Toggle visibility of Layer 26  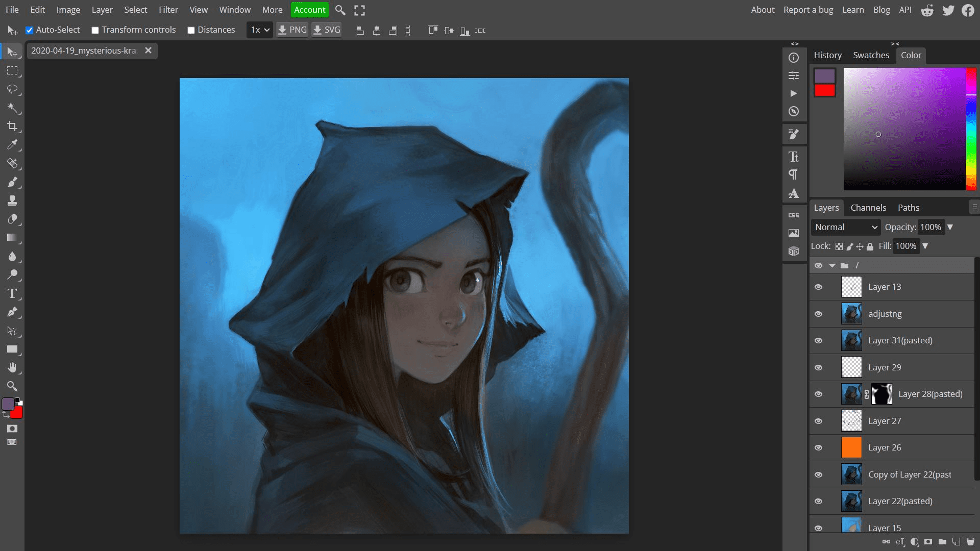[819, 447]
